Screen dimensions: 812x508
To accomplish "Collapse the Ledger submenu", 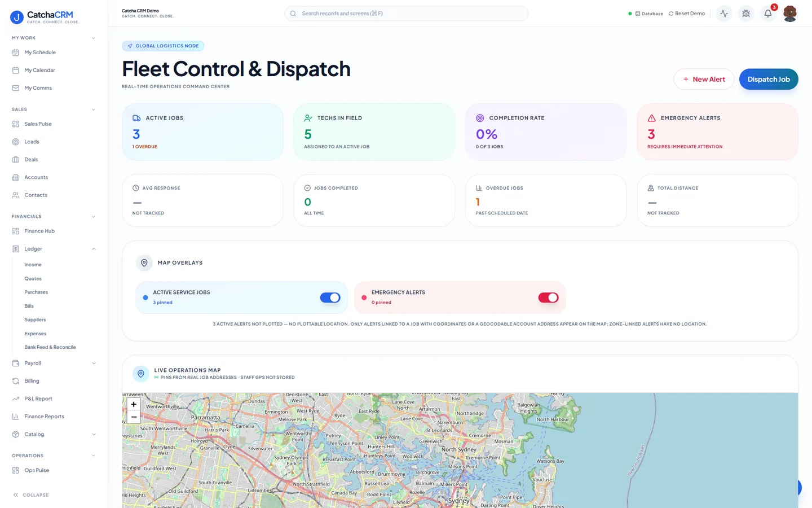I will [94, 249].
